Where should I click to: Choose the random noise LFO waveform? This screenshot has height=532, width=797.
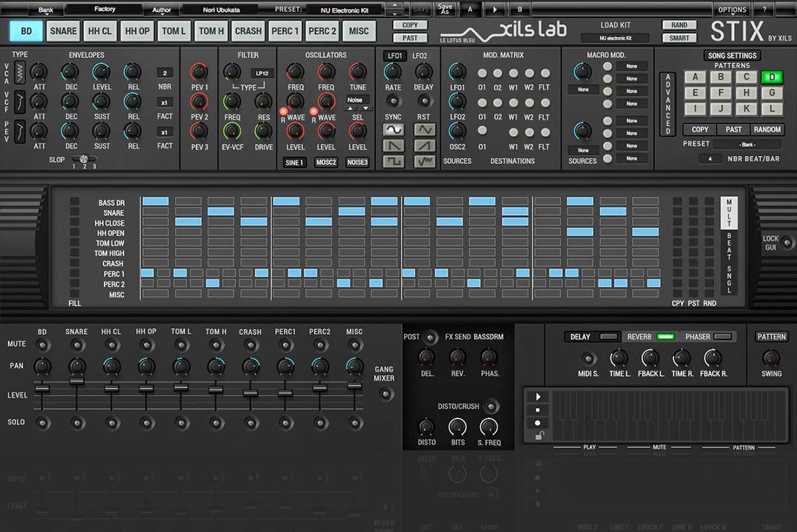click(x=424, y=161)
